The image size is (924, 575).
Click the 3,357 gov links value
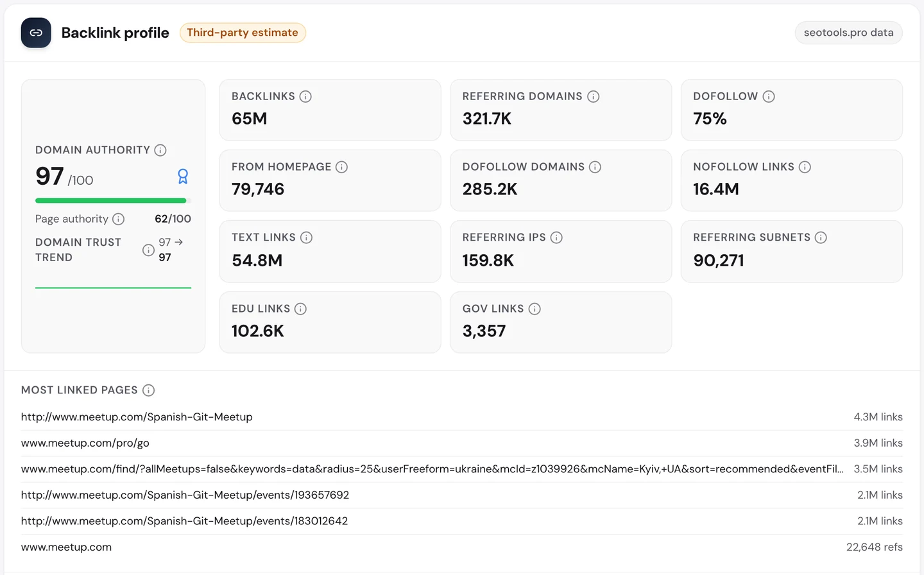point(484,331)
